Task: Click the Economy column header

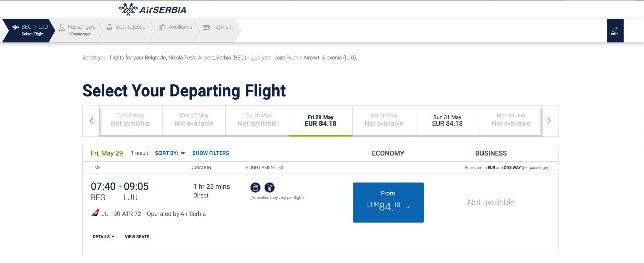Action: point(388,153)
